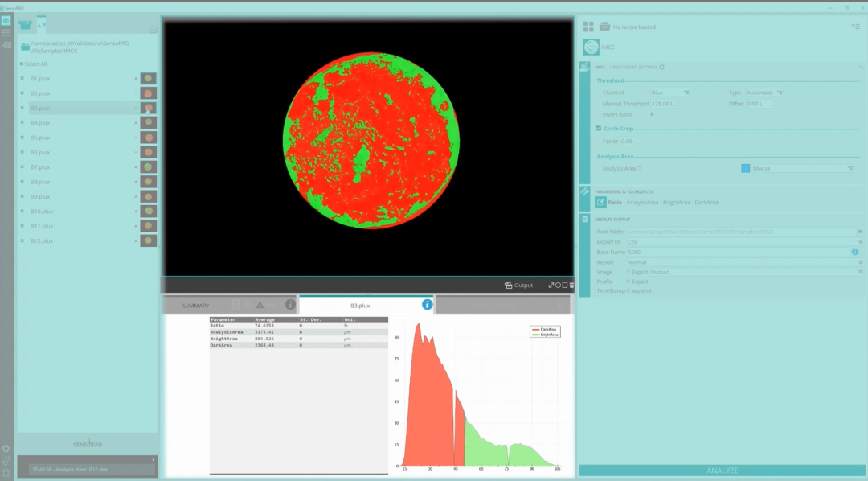This screenshot has width=868, height=481.
Task: Adjust the Offset 0.00 stepper arrows
Action: (x=774, y=104)
